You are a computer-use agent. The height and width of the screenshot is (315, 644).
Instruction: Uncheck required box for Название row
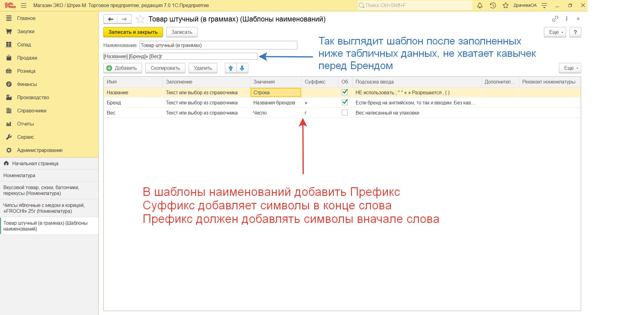[345, 92]
